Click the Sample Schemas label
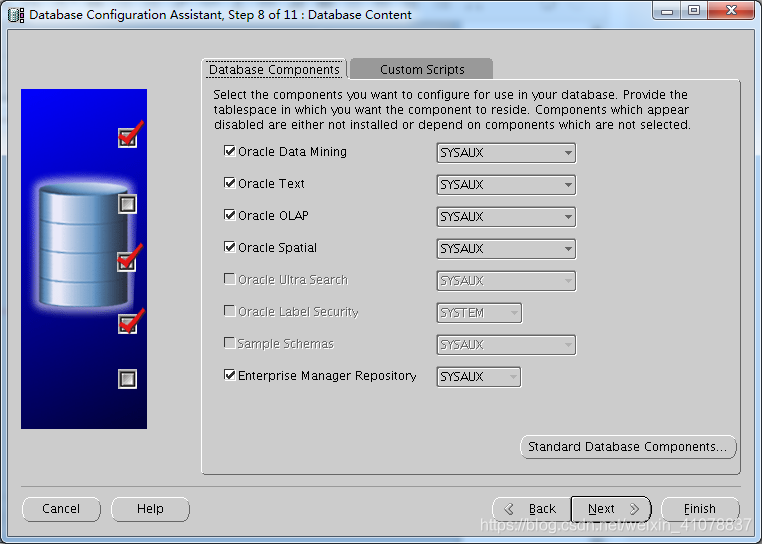Screen dimensions: 762x544 coord(286,344)
